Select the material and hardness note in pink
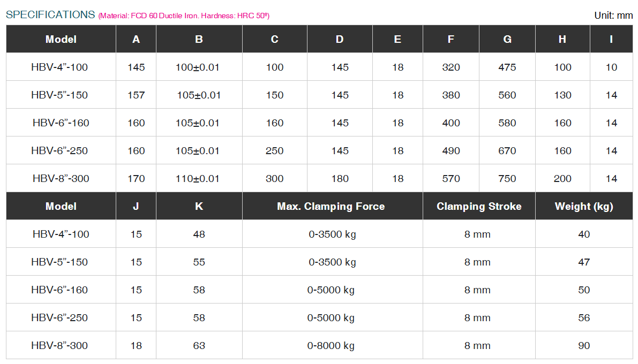The height and width of the screenshot is (364, 638). [x=184, y=16]
